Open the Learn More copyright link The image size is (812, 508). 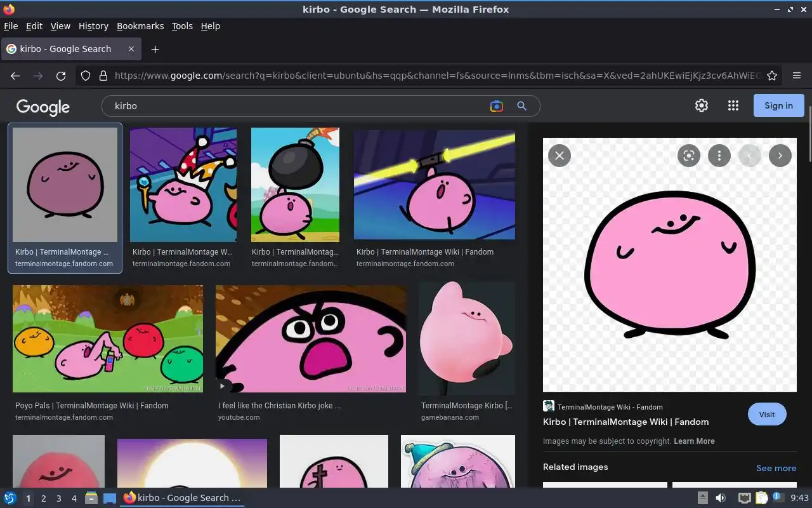tap(694, 441)
